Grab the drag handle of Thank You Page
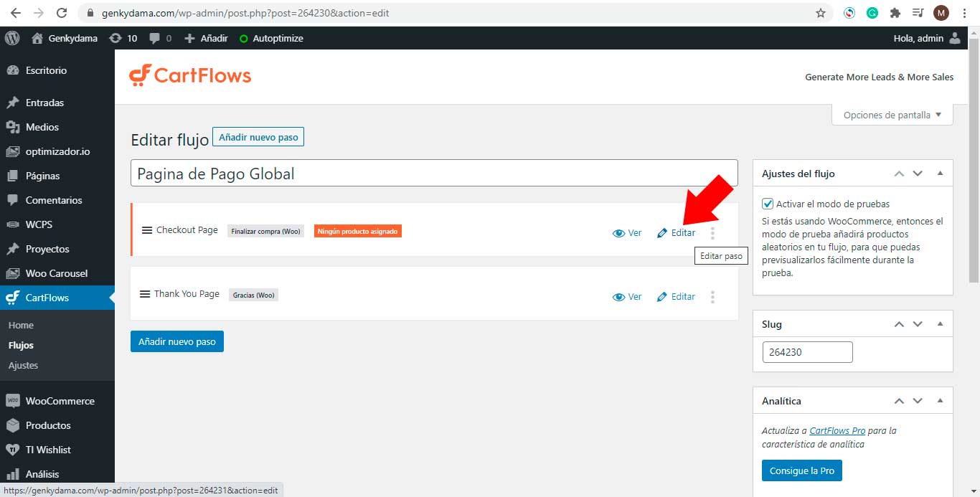 145,294
